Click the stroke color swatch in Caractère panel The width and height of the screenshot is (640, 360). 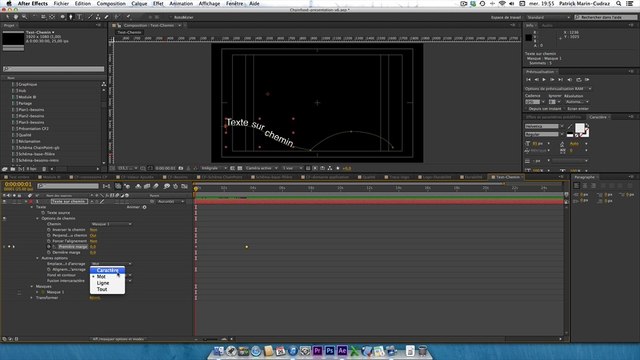pyautogui.click(x=584, y=132)
